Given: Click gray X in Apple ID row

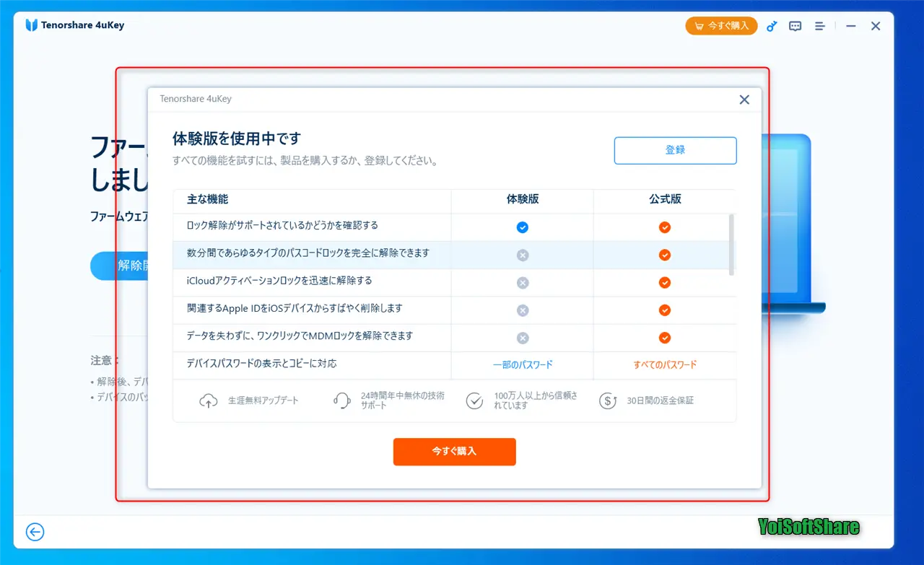Looking at the screenshot, I should coord(523,310).
